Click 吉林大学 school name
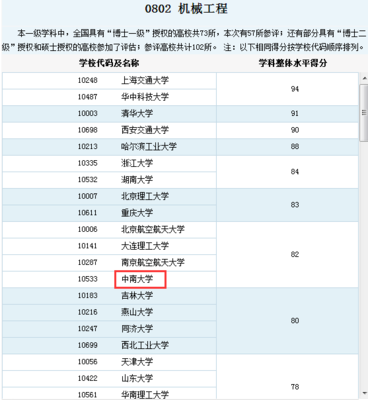The image size is (368, 400). pyautogui.click(x=137, y=295)
